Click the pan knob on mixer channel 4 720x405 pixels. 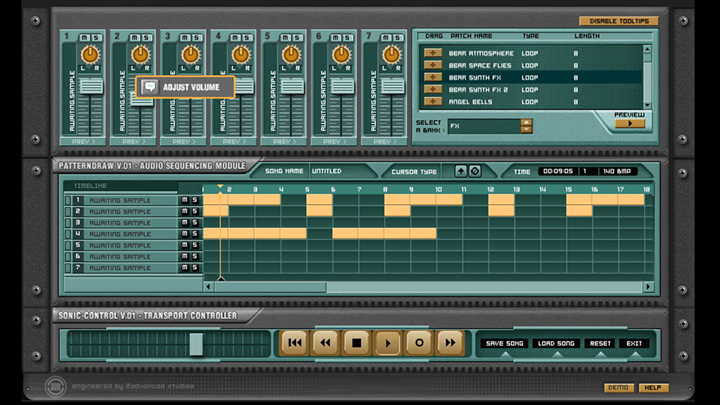click(241, 55)
